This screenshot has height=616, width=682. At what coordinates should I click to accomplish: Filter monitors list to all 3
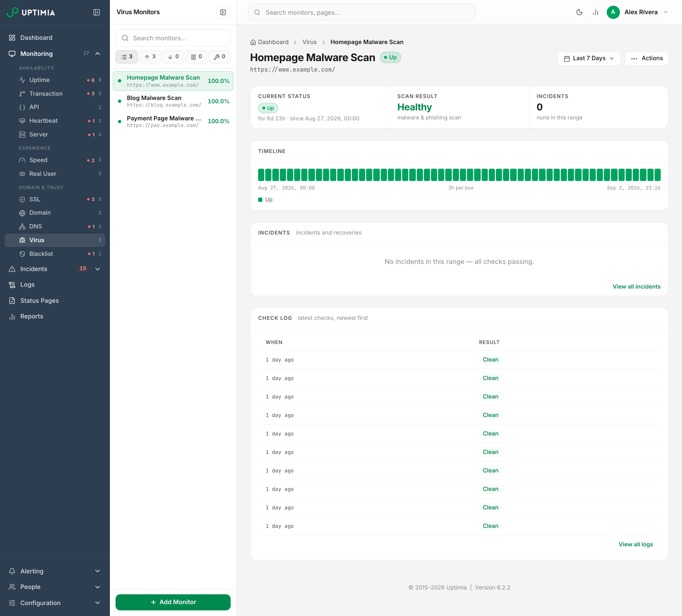[x=126, y=57]
